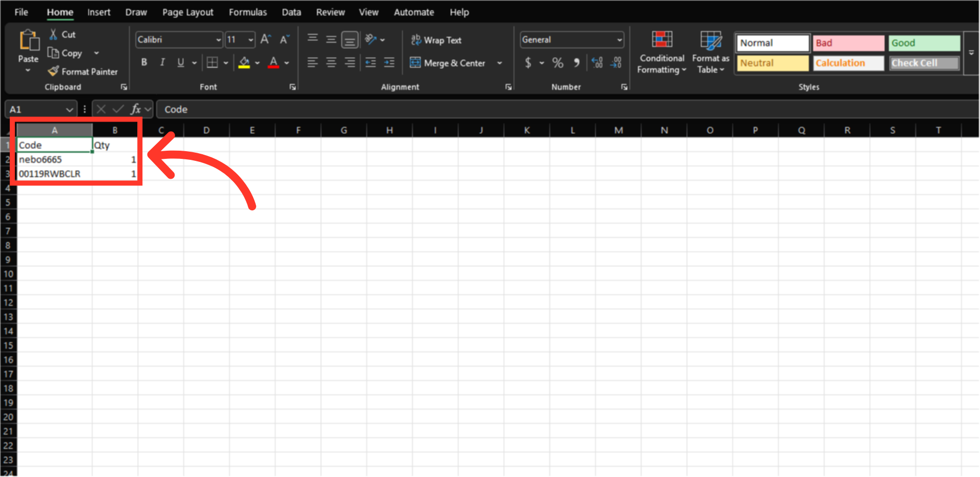Screen dimensions: 980x477
Task: Open the File menu
Action: (x=21, y=12)
